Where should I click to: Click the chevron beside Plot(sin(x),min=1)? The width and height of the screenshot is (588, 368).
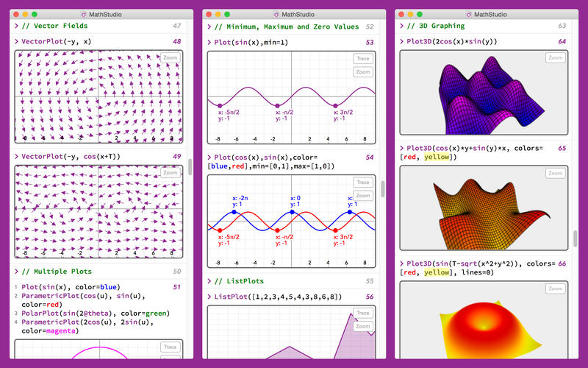click(x=209, y=42)
